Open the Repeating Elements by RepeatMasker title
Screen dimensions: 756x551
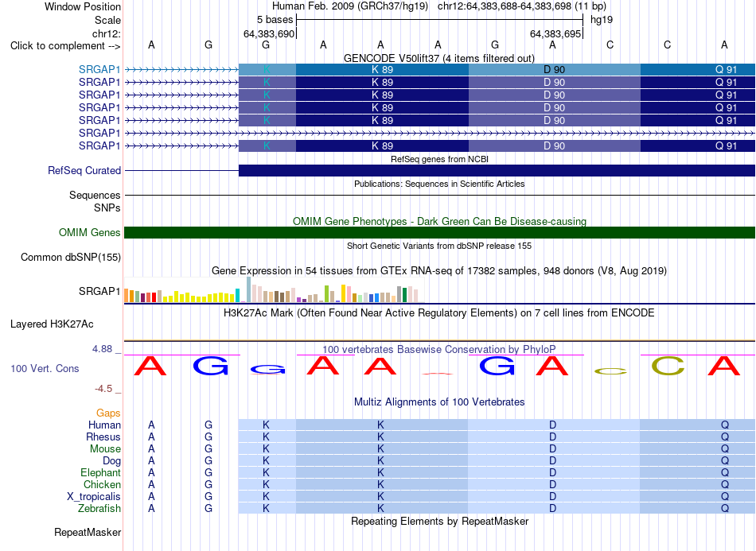439,521
